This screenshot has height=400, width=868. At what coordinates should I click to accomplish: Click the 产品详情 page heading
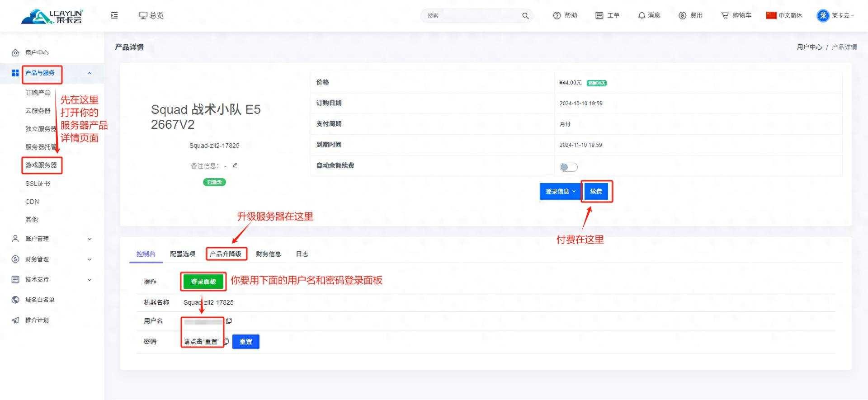[x=129, y=47]
